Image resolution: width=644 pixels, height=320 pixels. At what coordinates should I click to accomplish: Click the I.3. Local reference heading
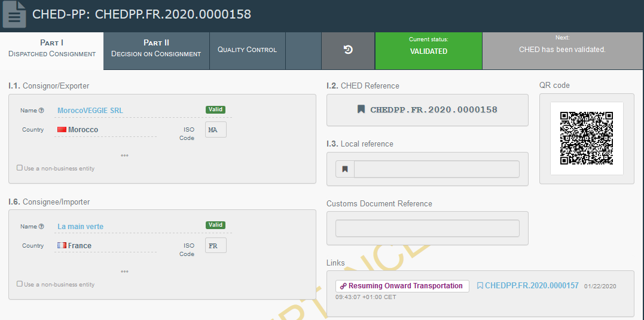tap(360, 144)
